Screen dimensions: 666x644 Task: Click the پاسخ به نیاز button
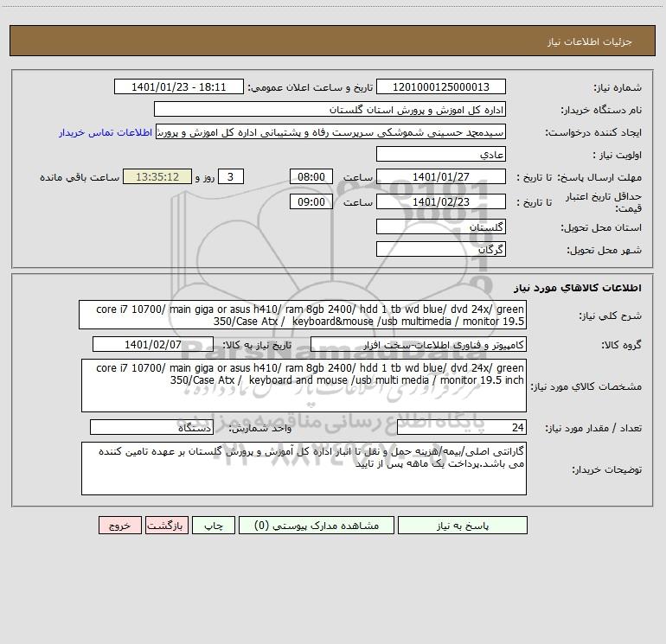[x=463, y=525]
